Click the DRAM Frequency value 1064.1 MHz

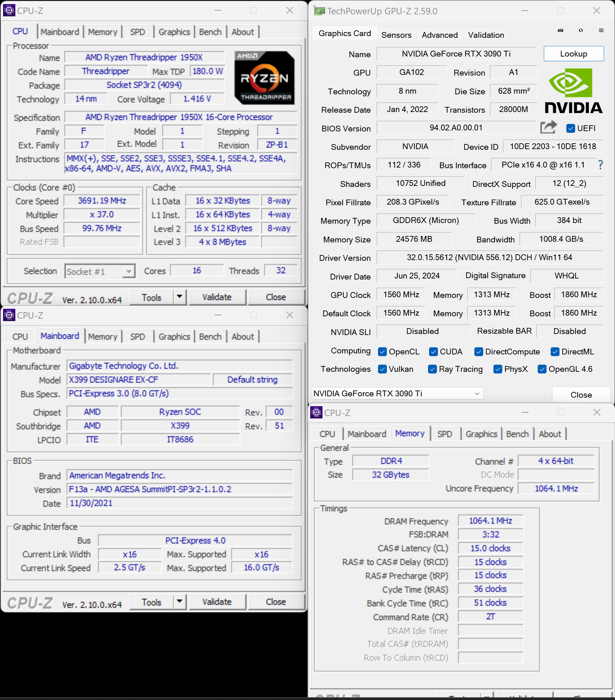[490, 521]
